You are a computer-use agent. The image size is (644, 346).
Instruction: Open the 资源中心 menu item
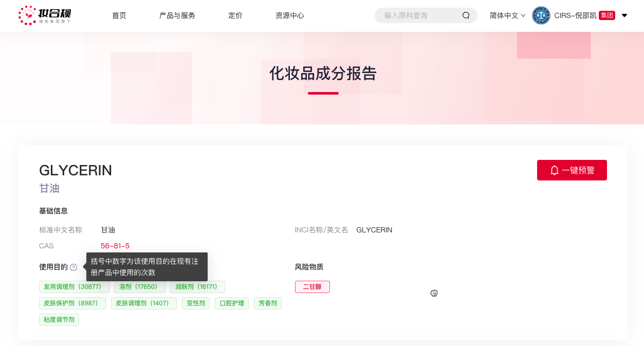coord(290,15)
